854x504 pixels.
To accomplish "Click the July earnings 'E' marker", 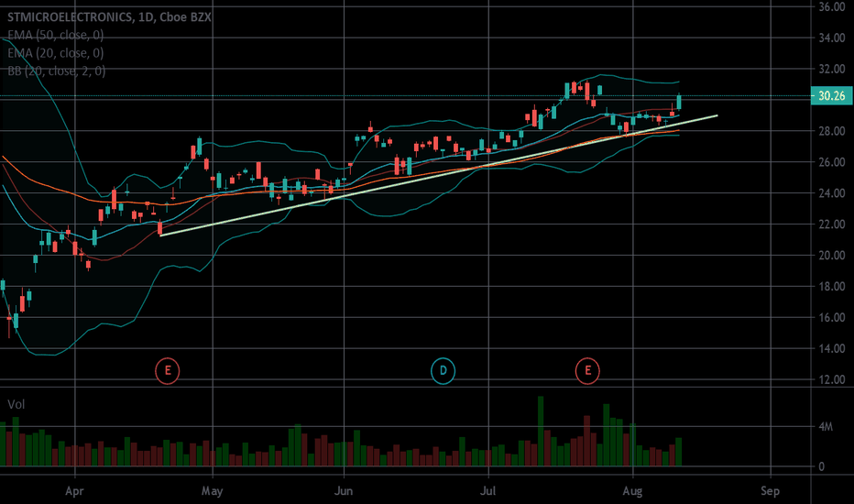I will point(587,371).
